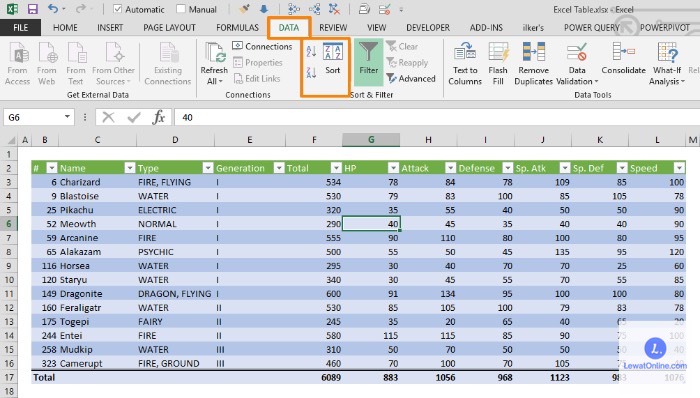Switch to the HOME tab

tap(65, 28)
